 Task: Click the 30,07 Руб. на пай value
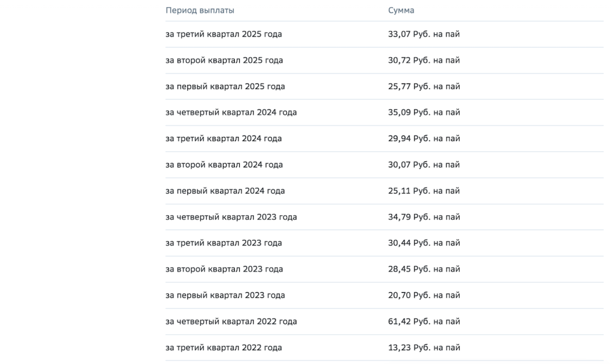[x=424, y=165]
